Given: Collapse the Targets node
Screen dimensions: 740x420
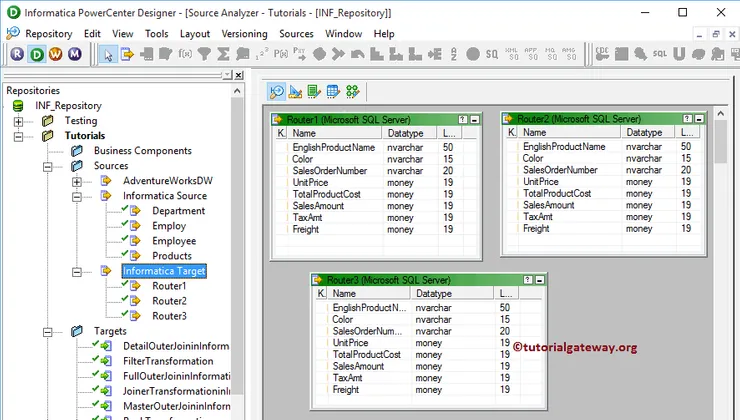Looking at the screenshot, I should 47,332.
